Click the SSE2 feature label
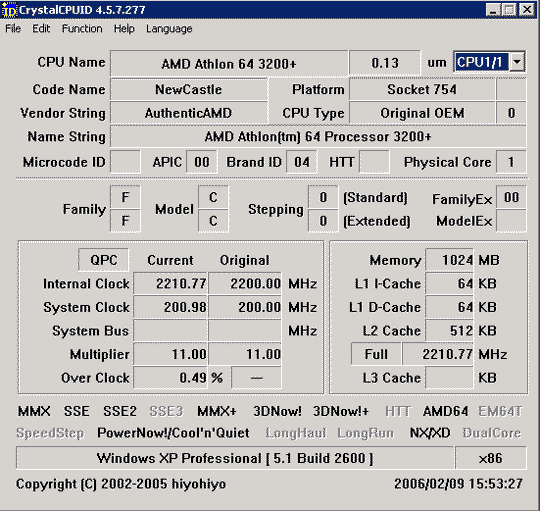Screen dimensions: 540x511 120,411
